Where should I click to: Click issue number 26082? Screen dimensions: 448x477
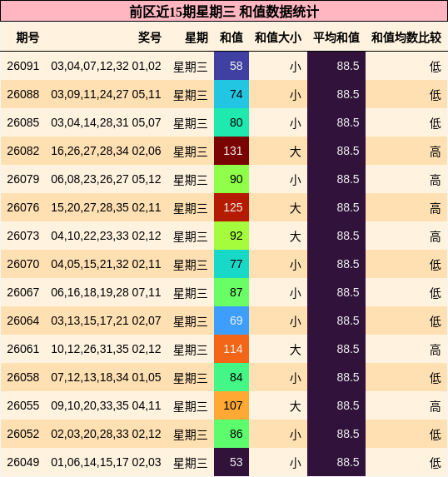[x=23, y=151]
